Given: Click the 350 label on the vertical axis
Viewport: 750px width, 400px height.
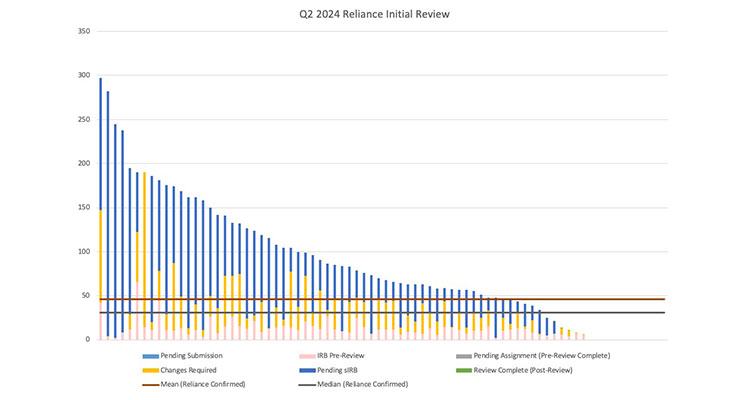Looking at the screenshot, I should pyautogui.click(x=83, y=32).
